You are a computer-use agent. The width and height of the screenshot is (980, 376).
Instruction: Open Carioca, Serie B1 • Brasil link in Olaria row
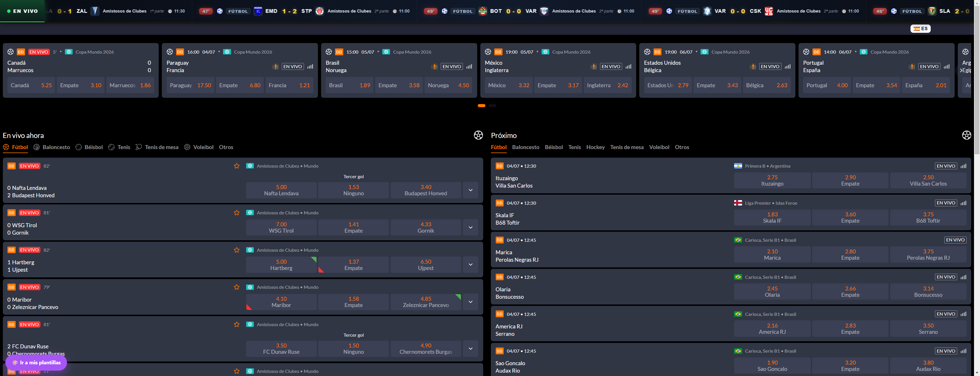[770, 277]
